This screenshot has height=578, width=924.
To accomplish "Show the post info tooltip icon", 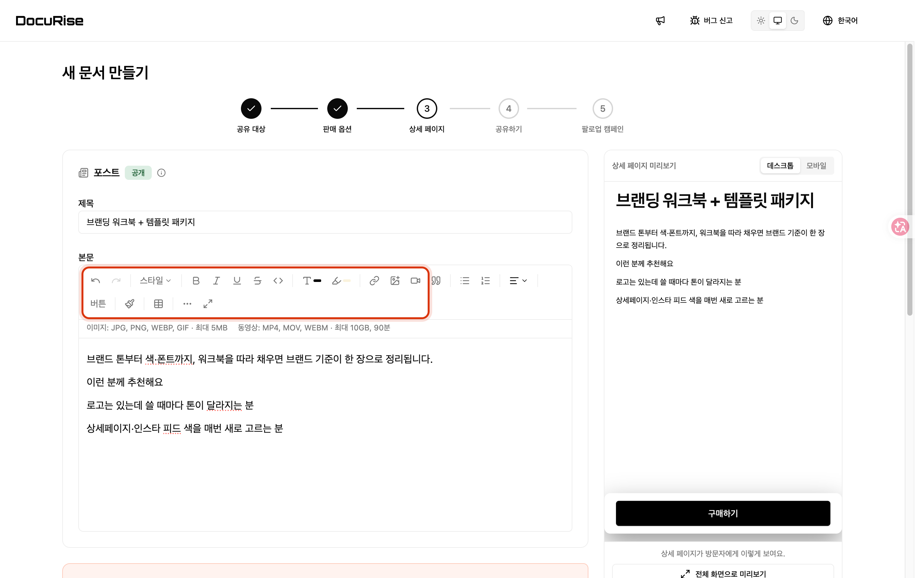I will [161, 173].
